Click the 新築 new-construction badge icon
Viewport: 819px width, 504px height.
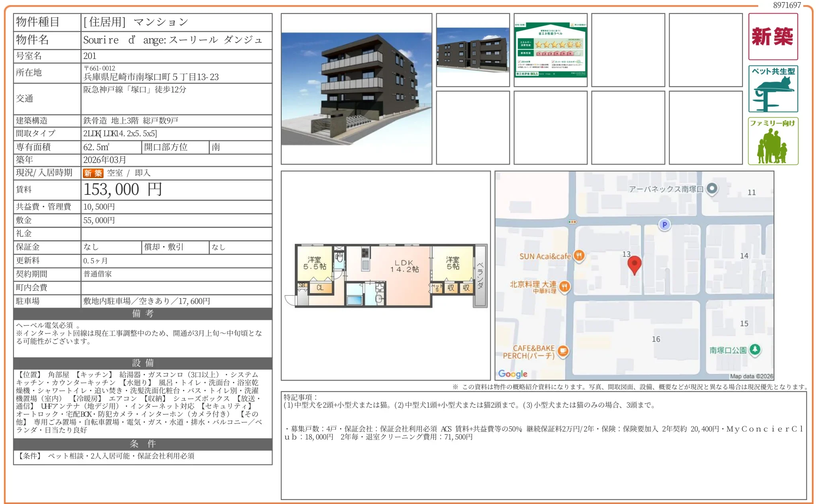(772, 37)
